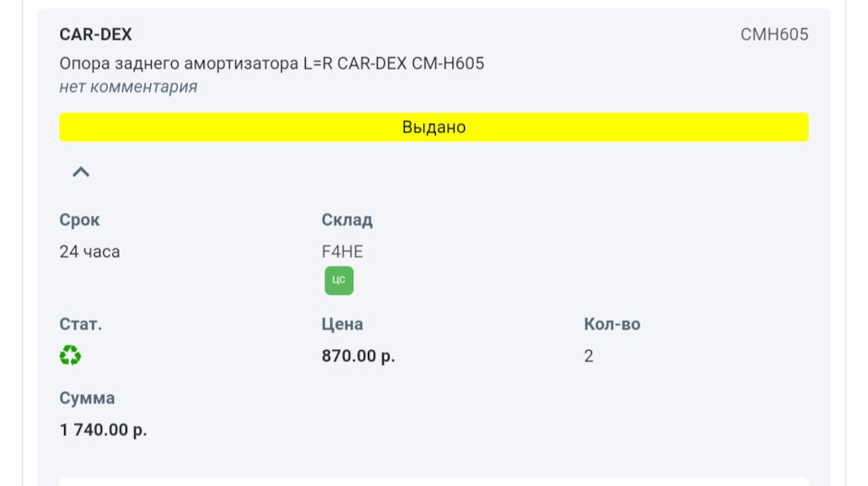Click the Кол-во label
This screenshot has width=868, height=486.
pyautogui.click(x=612, y=324)
